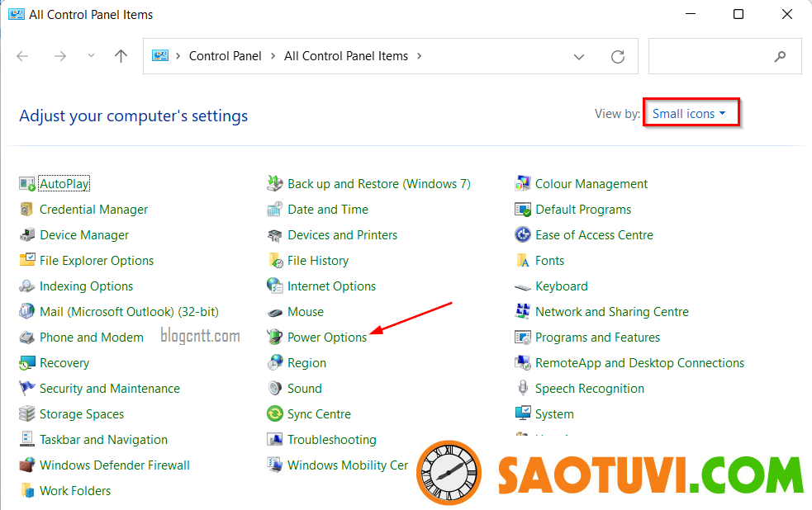Click the Mouse icon
Image resolution: width=812 pixels, height=510 pixels.
tap(275, 312)
